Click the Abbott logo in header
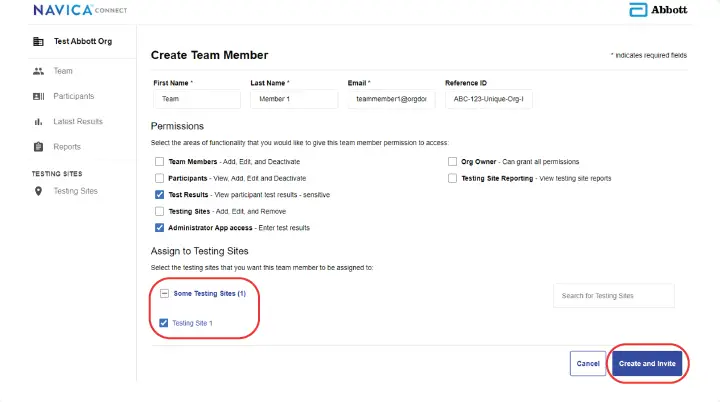This screenshot has height=402, width=720. (x=658, y=10)
